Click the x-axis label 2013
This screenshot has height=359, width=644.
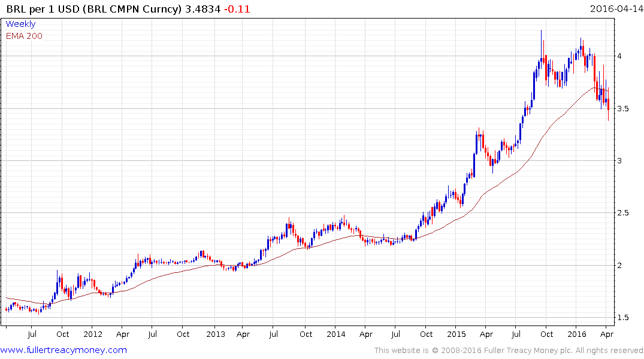216,334
